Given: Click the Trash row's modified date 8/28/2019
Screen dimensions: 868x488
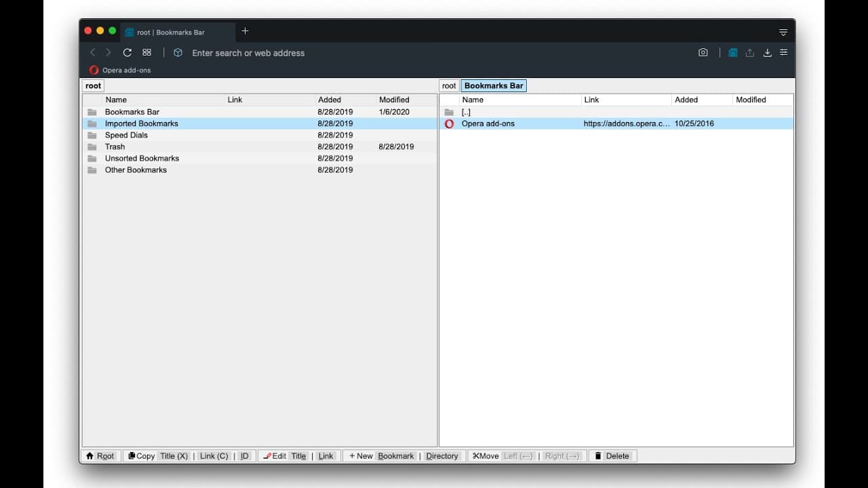Looking at the screenshot, I should click(x=396, y=146).
